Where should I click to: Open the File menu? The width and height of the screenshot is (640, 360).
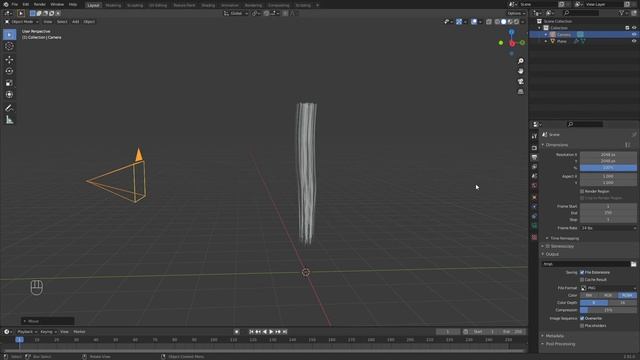tap(15, 4)
